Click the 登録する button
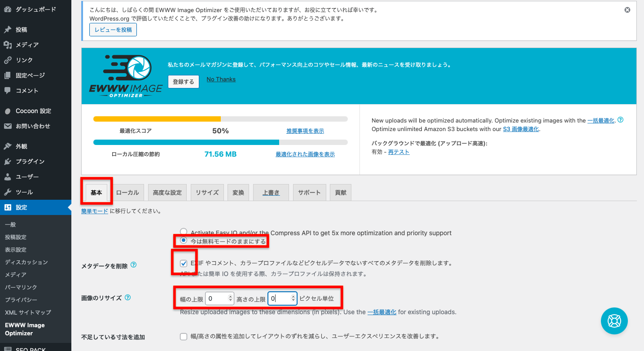This screenshot has width=644, height=351. [184, 82]
